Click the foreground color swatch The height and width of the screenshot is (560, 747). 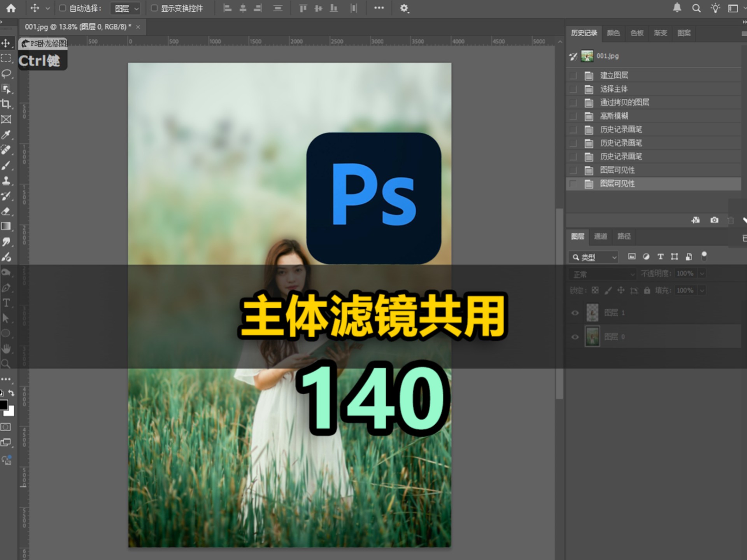pyautogui.click(x=4, y=405)
